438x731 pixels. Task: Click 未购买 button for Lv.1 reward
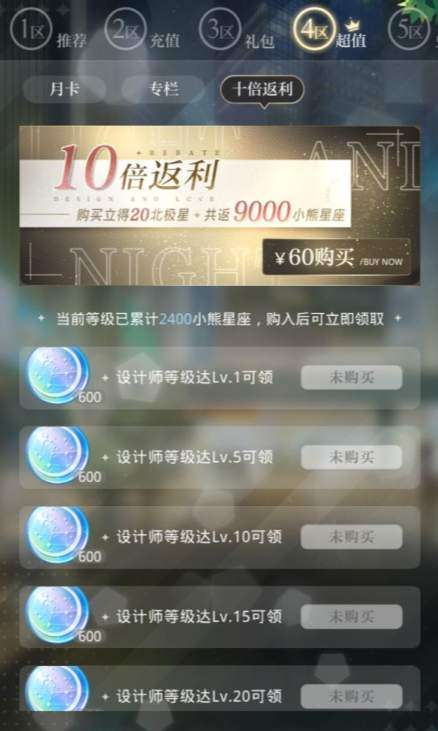(351, 378)
